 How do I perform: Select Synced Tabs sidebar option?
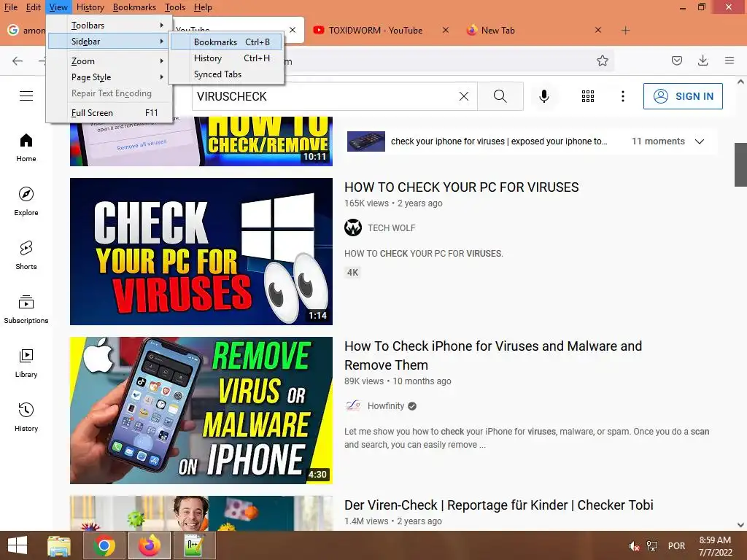coord(226,74)
